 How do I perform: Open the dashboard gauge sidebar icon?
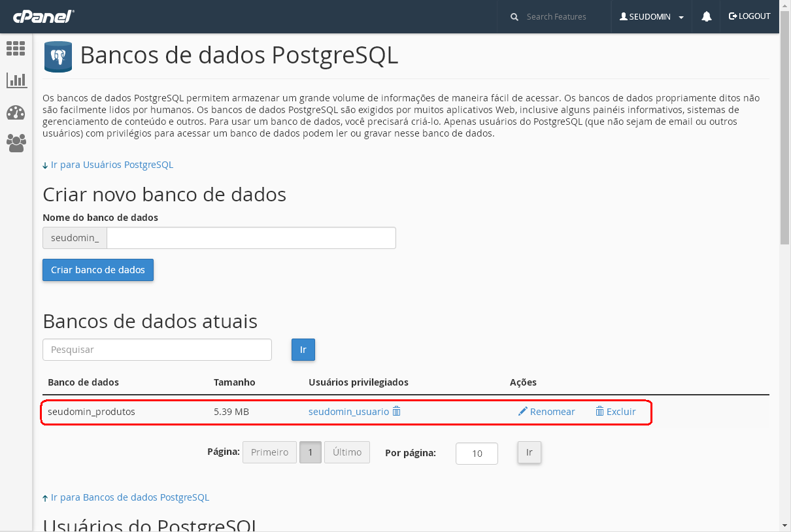click(x=16, y=112)
